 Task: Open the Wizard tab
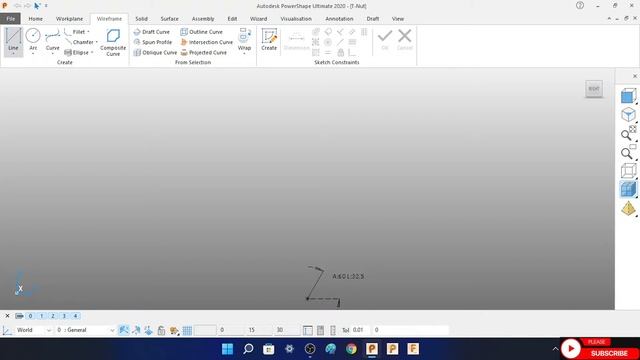coord(258,19)
